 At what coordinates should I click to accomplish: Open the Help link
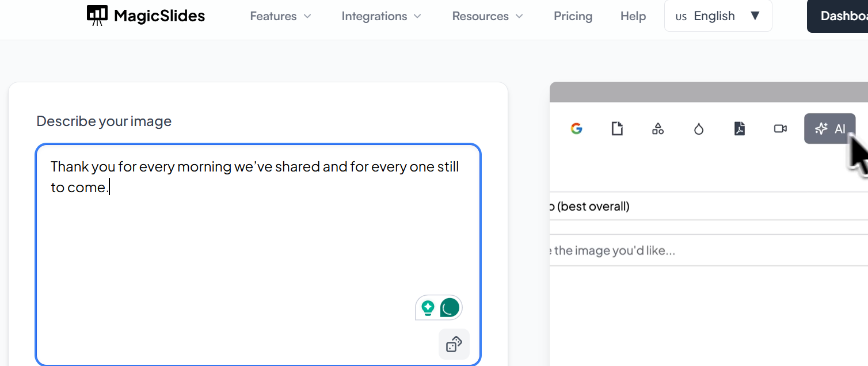(633, 16)
